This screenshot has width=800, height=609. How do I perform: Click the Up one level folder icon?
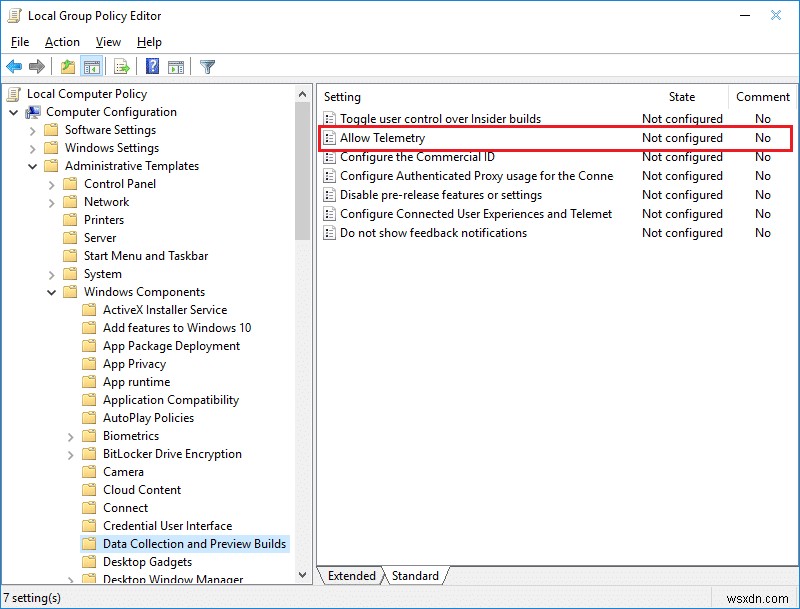66,66
